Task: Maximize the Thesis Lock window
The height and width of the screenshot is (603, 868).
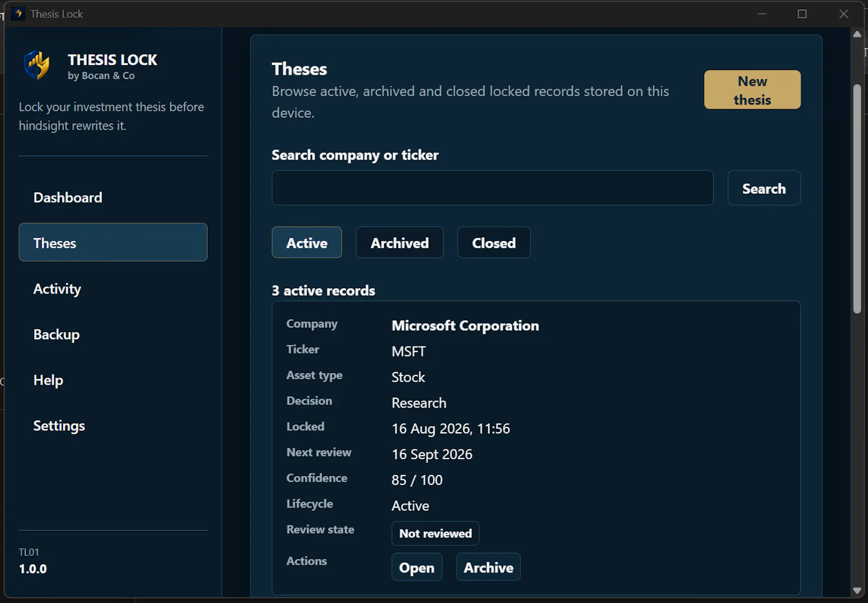Action: click(802, 14)
